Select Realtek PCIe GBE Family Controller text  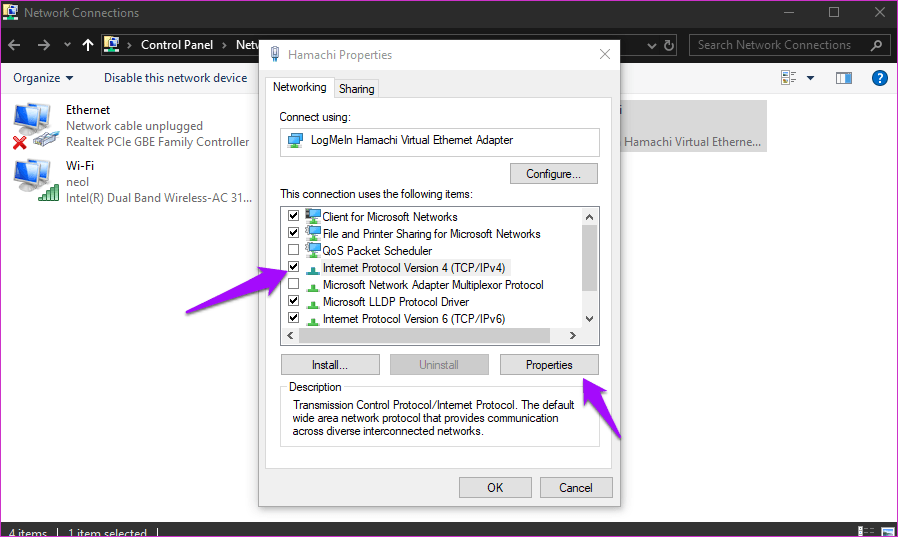tap(157, 142)
